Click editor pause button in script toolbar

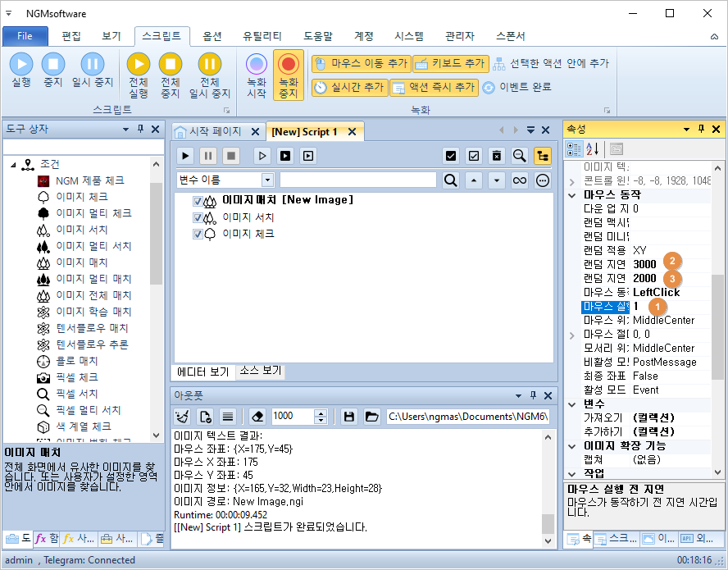208,156
